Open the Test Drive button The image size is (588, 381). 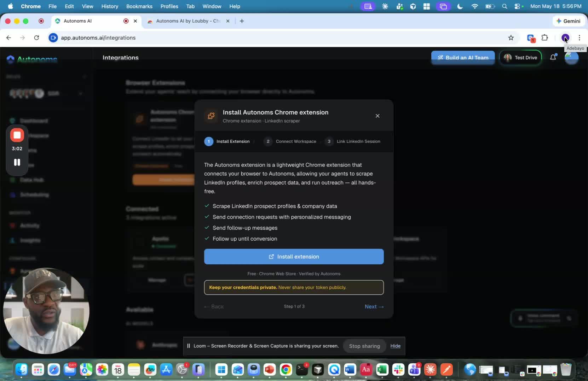(x=520, y=58)
